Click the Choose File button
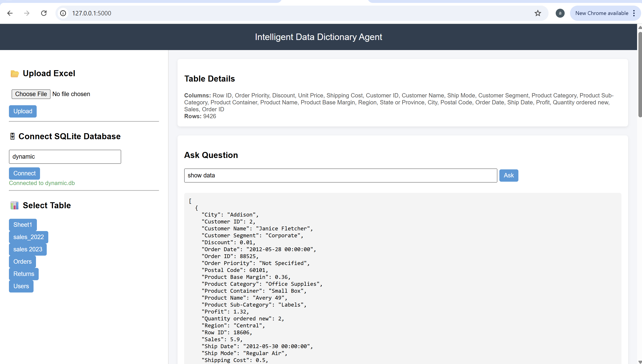This screenshot has height=364, width=642. (31, 94)
